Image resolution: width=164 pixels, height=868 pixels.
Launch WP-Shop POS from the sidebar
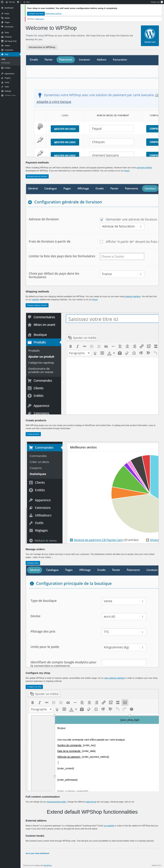tap(10, 41)
